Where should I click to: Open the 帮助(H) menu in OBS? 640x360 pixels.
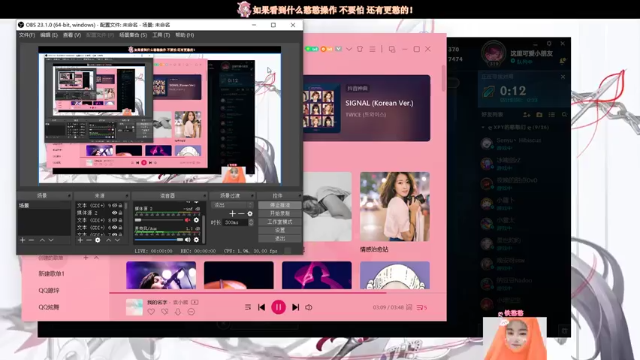point(184,35)
